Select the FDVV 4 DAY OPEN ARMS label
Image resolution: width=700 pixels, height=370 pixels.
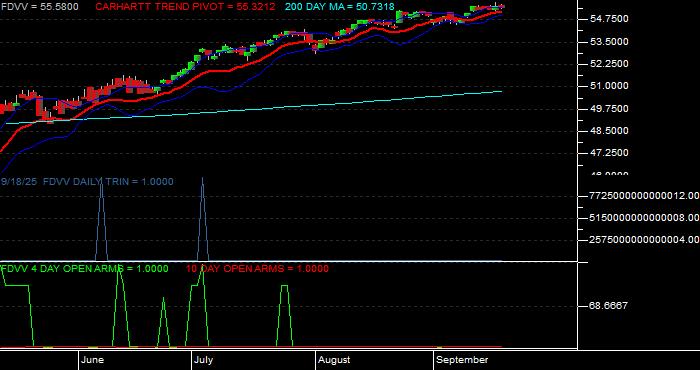tap(85, 269)
